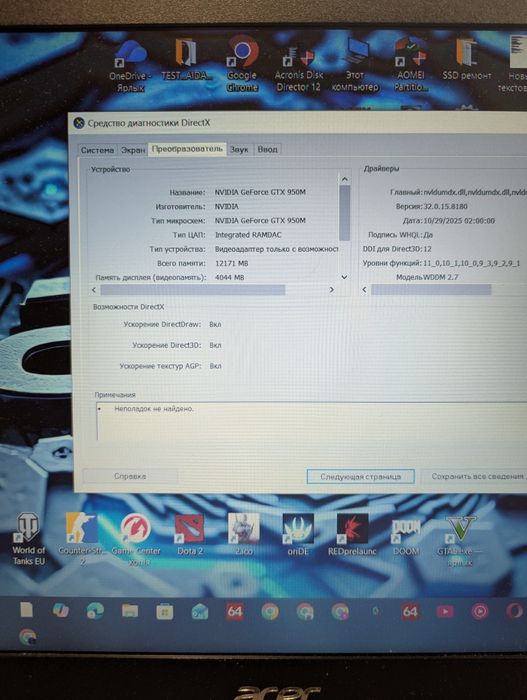Click the Примечания notes text box
Viewport: 527px width, 700px height.
[312, 421]
